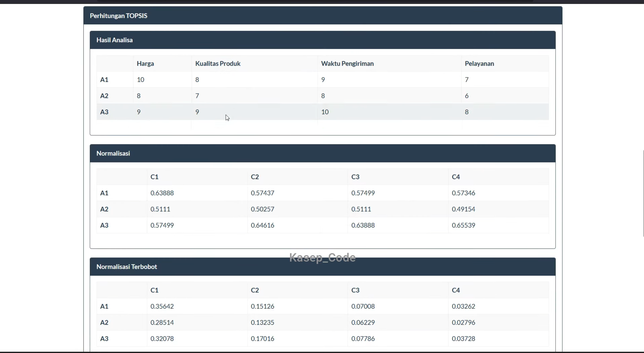Click the C4 header in Normalisasi table
The height and width of the screenshot is (353, 644).
point(456,177)
